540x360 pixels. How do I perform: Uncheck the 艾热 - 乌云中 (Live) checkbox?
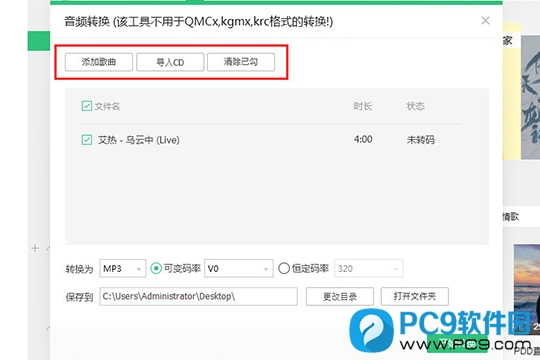click(x=87, y=140)
